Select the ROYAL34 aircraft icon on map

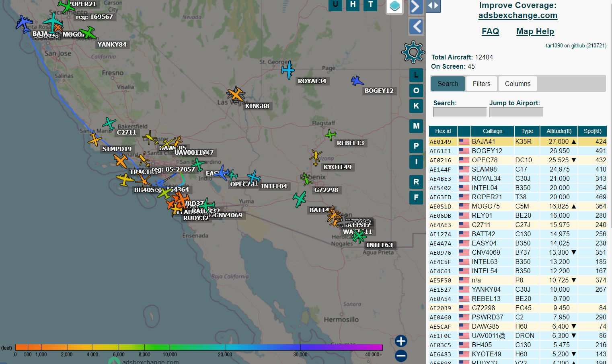(x=288, y=70)
